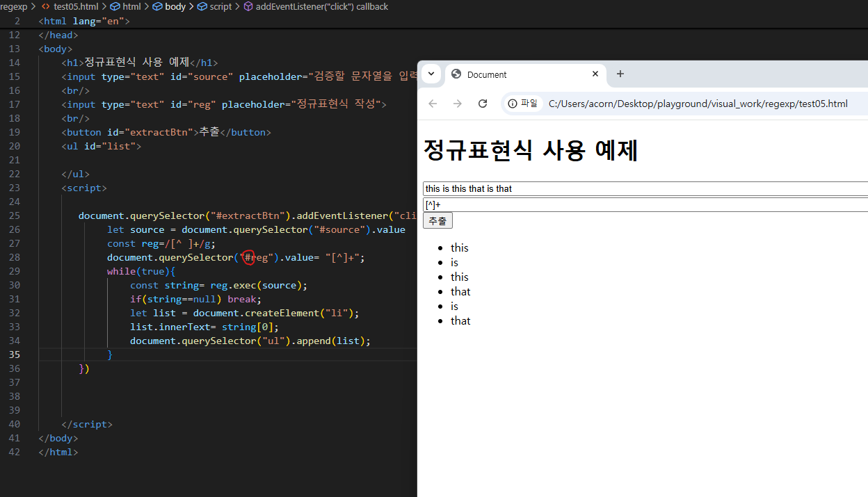Image resolution: width=868 pixels, height=497 pixels.
Task: Click the source text input field
Action: click(x=645, y=188)
